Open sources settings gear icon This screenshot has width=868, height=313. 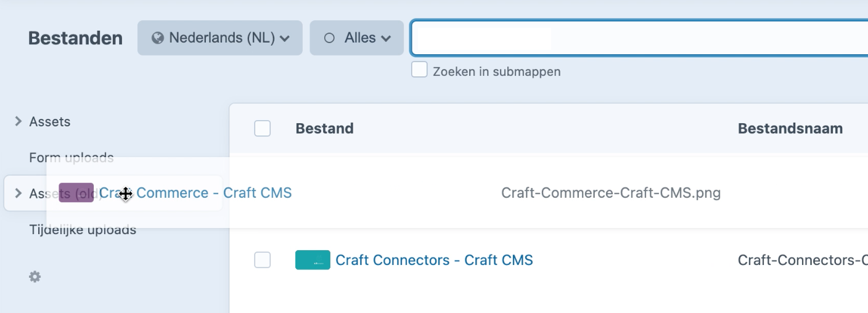[35, 277]
